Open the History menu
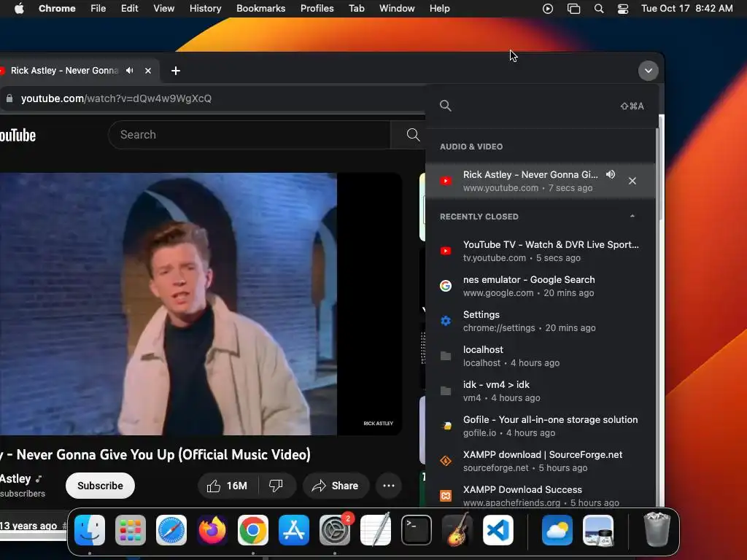 coord(205,9)
